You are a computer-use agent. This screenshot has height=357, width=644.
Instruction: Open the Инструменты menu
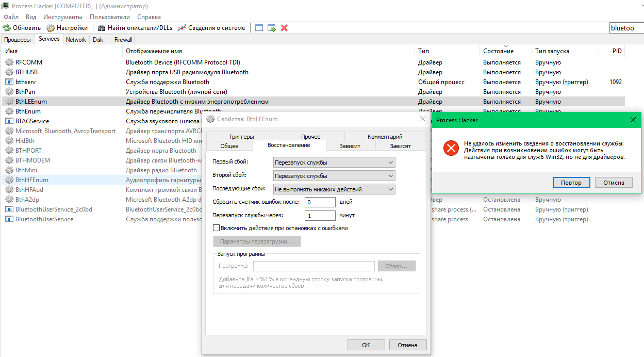tap(63, 17)
